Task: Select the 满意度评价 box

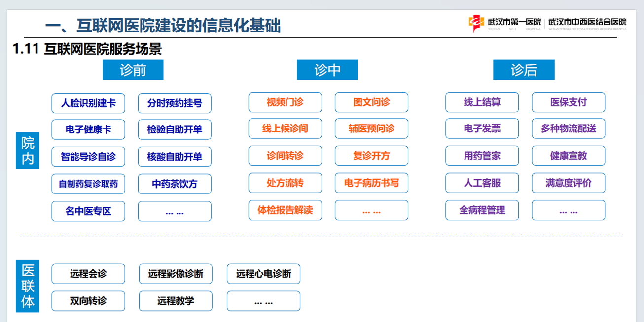Action: tap(568, 183)
